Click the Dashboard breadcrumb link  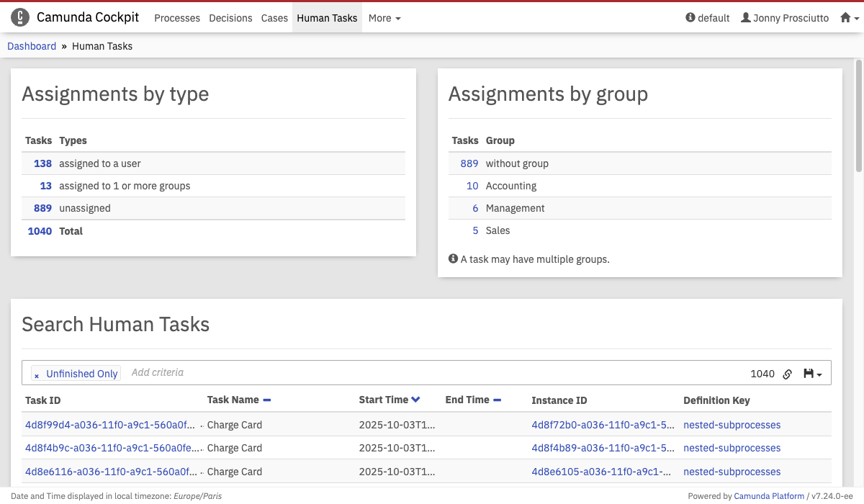click(x=32, y=46)
